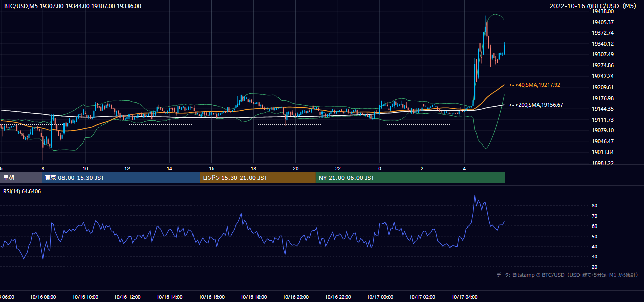Click price axis value 19079.10
The image size is (644, 302).
point(602,130)
